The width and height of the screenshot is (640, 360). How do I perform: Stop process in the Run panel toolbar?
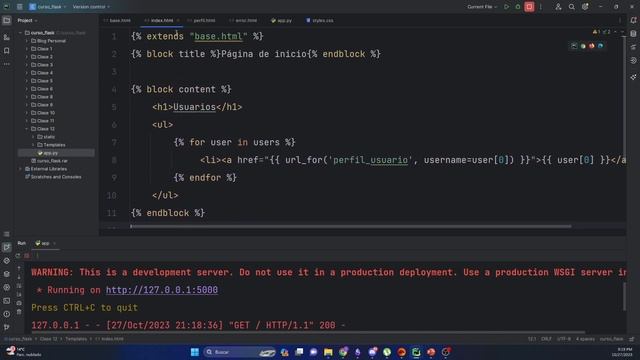coord(27,256)
